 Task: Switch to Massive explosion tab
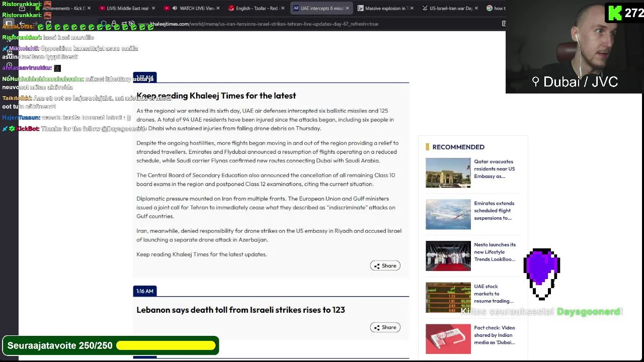(x=385, y=8)
